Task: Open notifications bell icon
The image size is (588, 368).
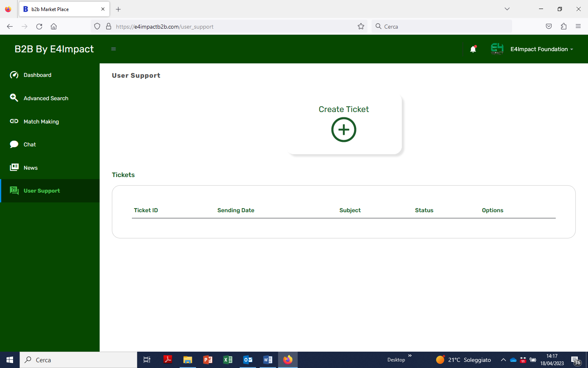Action: click(473, 49)
